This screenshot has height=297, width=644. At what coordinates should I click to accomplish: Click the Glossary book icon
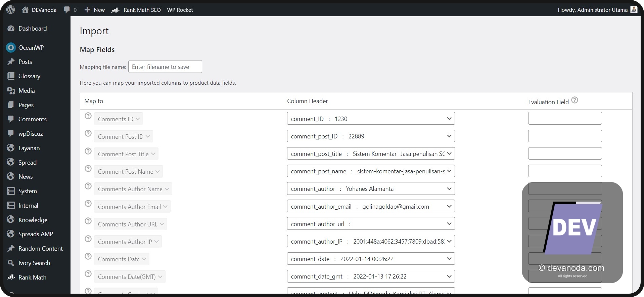click(11, 76)
